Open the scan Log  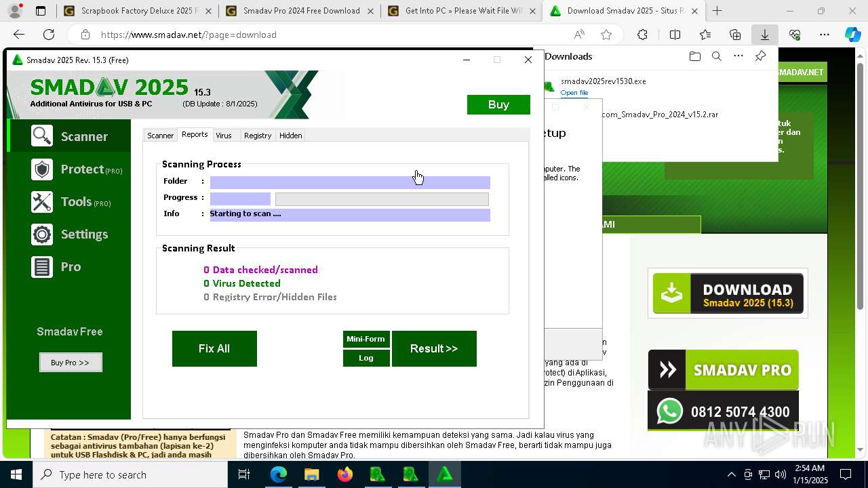[x=366, y=358]
